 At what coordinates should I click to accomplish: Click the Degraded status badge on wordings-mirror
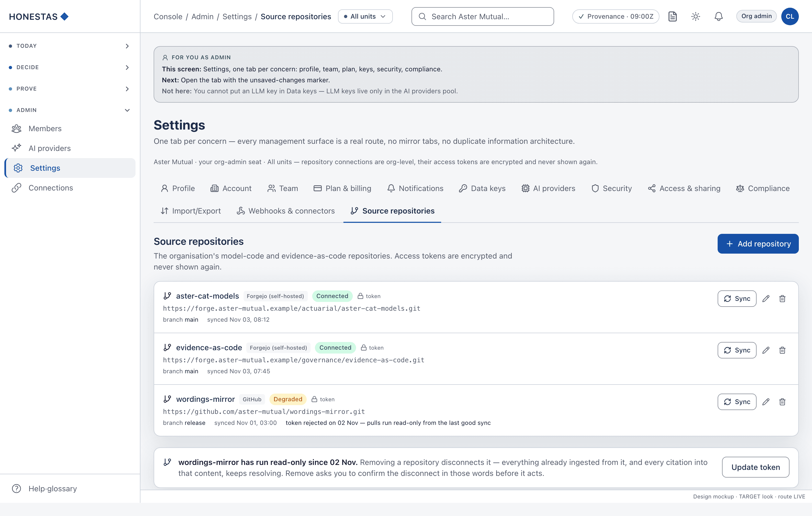point(288,399)
